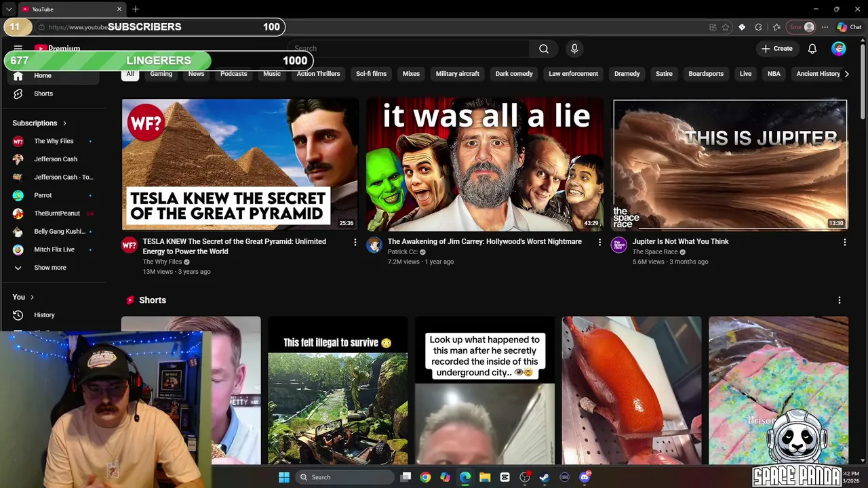Image resolution: width=868 pixels, height=488 pixels.
Task: Open The Why Files subscription in sidebar
Action: click(x=53, y=141)
